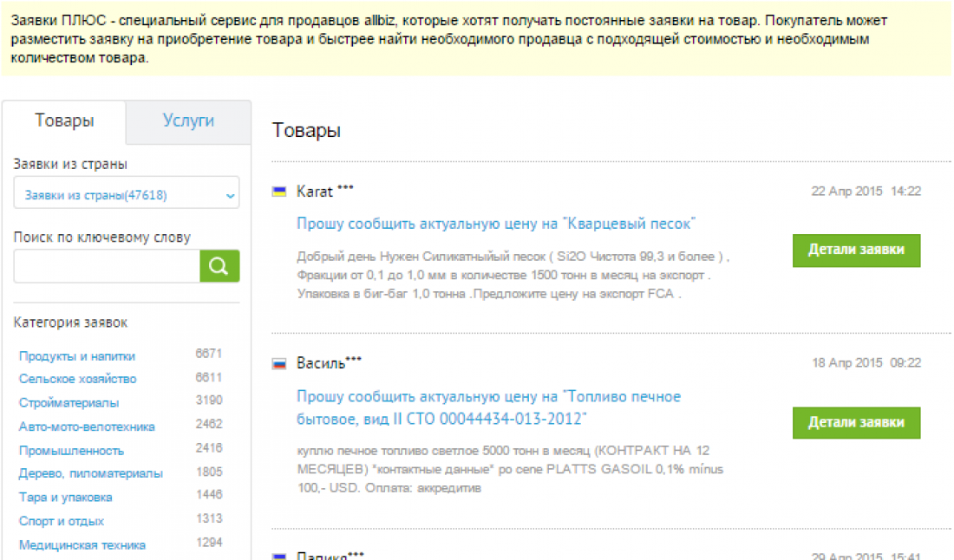Choose Спорт и отдых category
Image resolution: width=954 pixels, height=560 pixels.
click(62, 521)
